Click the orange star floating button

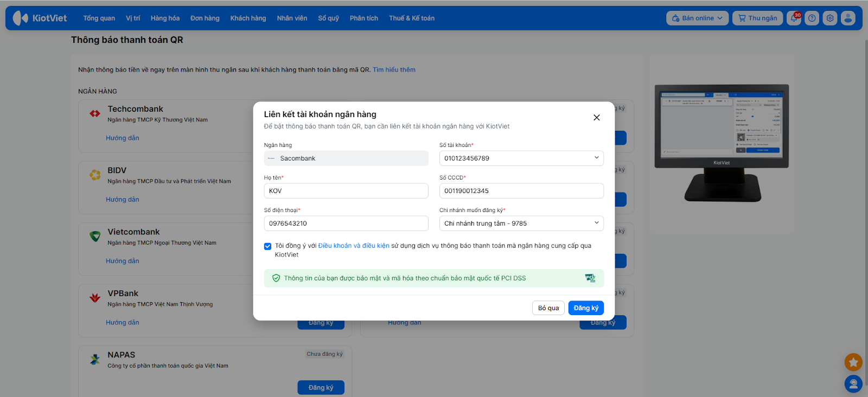click(853, 362)
